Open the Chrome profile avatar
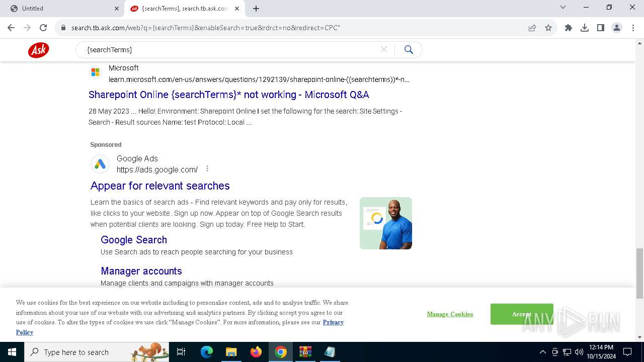The width and height of the screenshot is (644, 362). coord(617,28)
